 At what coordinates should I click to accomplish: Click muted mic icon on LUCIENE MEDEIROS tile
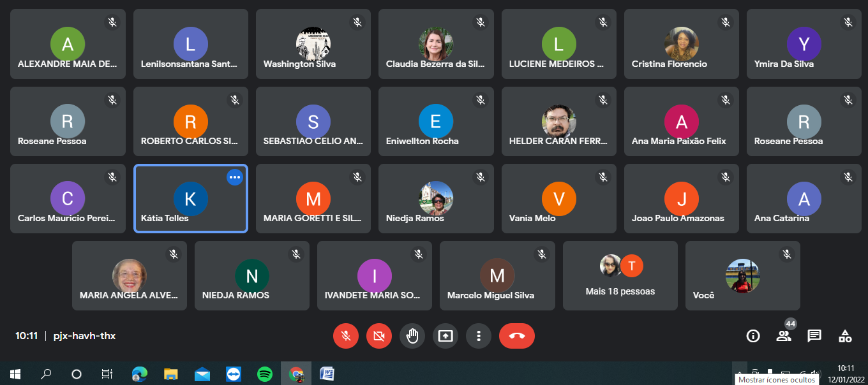click(x=603, y=22)
